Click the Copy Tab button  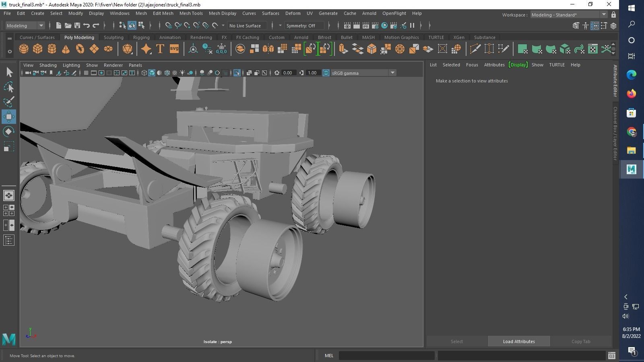tap(581, 341)
